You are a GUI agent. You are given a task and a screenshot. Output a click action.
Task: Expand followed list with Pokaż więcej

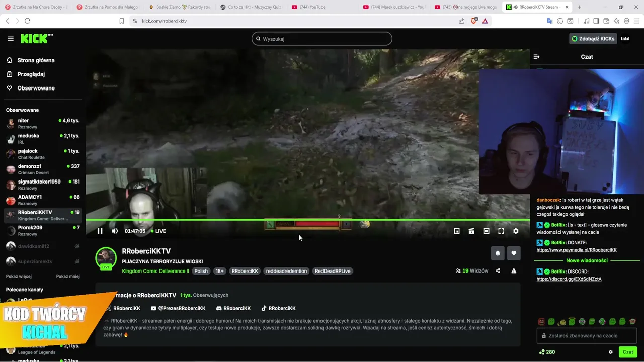[x=19, y=276]
